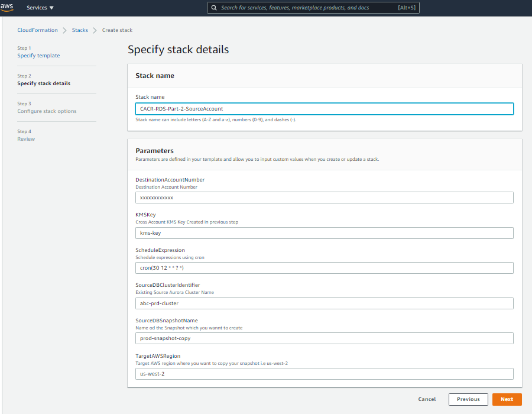Click the Previous button
The height and width of the screenshot is (414, 532).
pyautogui.click(x=468, y=399)
